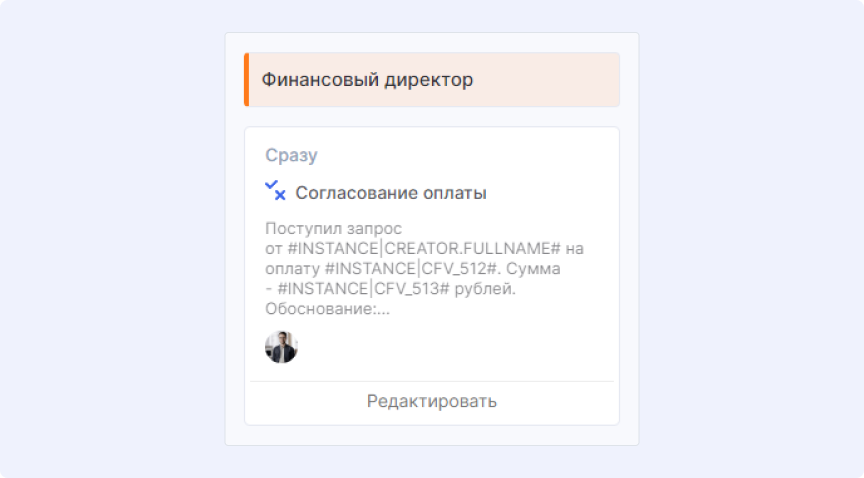The width and height of the screenshot is (864, 478).
Task: Click the Поступил запрос description line
Action: tap(320, 228)
